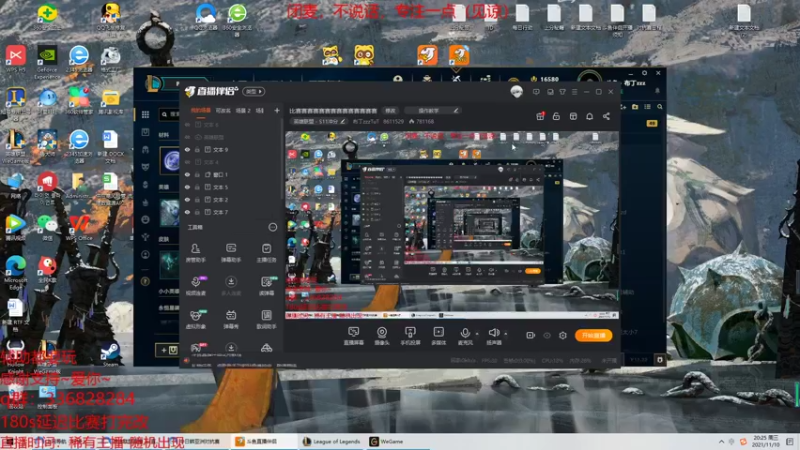
Task: Click the streamer avatar in 直播伴侣 title bar
Action: tap(516, 92)
